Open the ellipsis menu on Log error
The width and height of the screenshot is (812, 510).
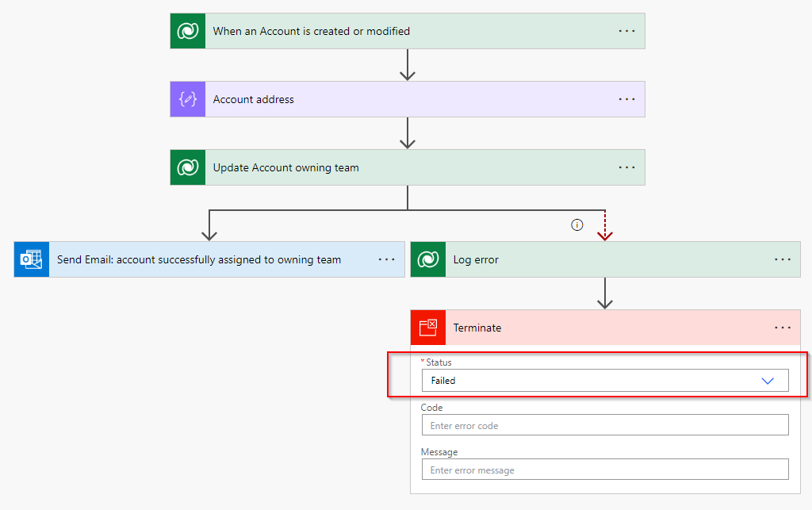point(783,259)
